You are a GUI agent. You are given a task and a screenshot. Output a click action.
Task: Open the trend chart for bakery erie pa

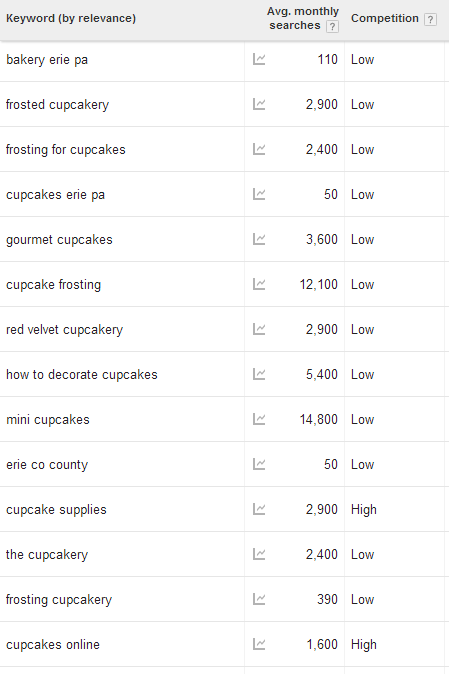tap(259, 59)
